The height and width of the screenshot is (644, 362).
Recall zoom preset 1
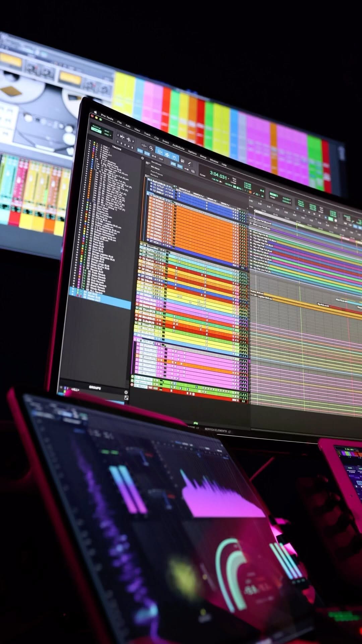click(118, 142)
